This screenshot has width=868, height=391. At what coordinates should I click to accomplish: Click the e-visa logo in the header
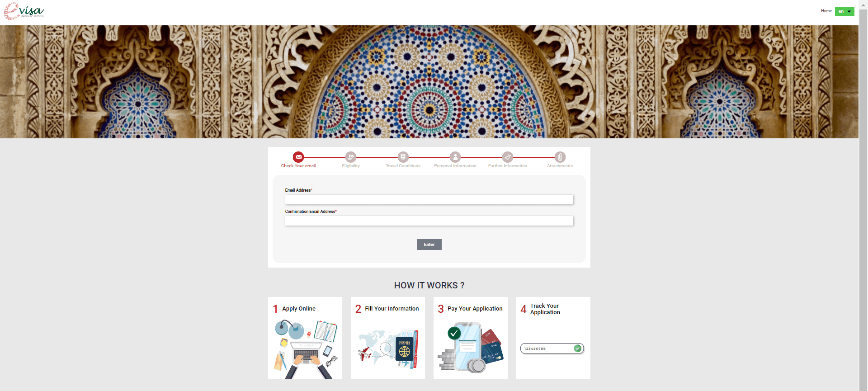[24, 11]
